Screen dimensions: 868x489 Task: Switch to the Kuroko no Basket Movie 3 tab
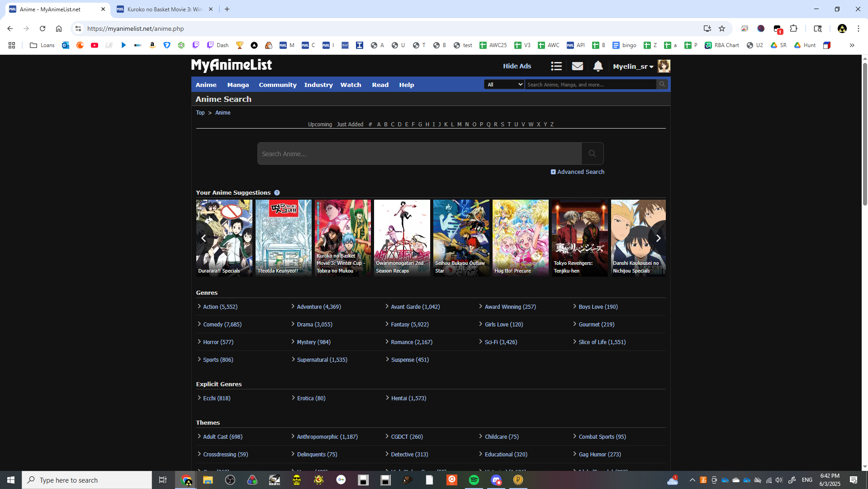164,9
